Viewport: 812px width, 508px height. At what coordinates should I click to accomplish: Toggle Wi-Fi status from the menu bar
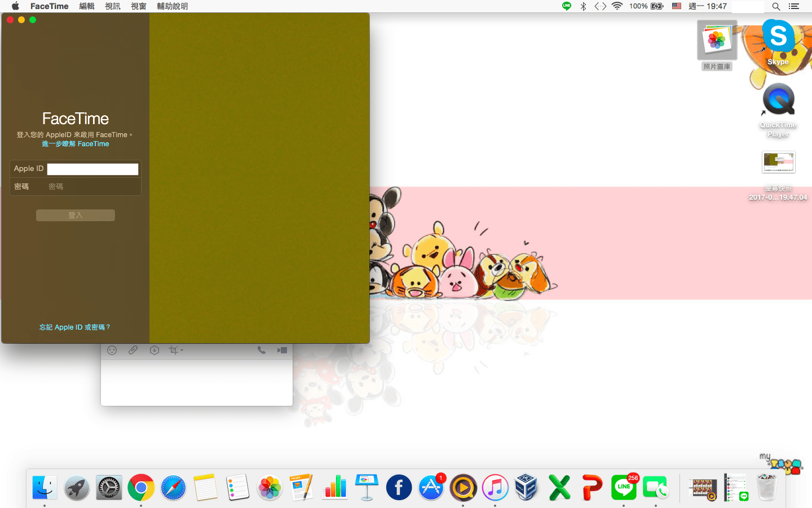[617, 6]
